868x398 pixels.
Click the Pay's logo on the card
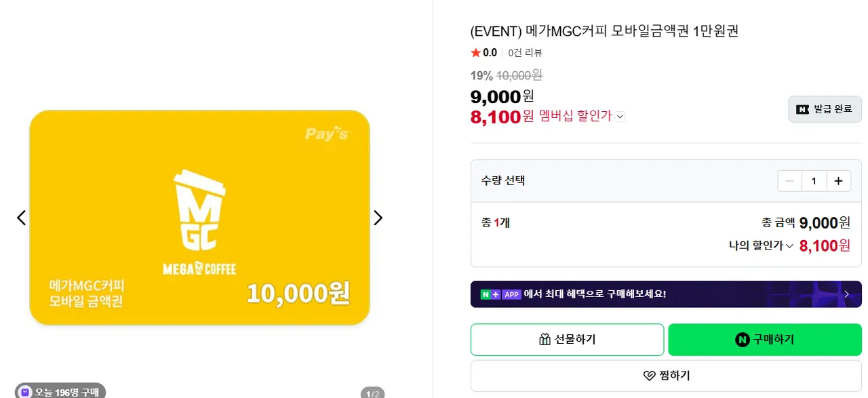(326, 134)
